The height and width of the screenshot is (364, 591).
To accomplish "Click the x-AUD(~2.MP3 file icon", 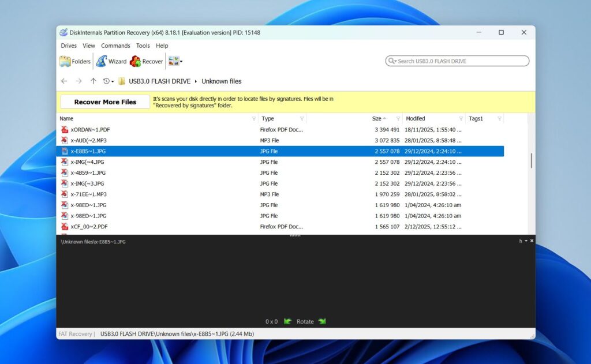I will click(65, 140).
